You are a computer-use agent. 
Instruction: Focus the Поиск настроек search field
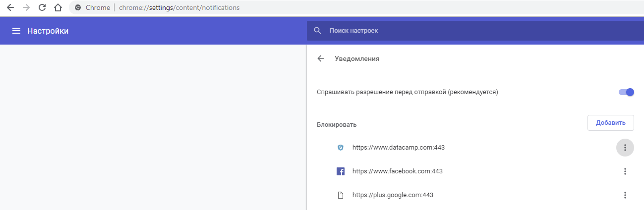pos(475,31)
